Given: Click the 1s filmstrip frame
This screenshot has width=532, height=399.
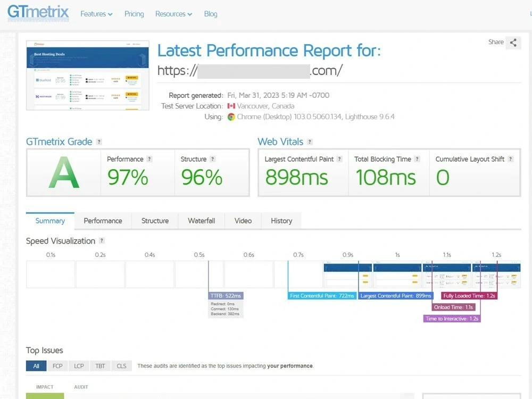Looking at the screenshot, I should click(397, 275).
